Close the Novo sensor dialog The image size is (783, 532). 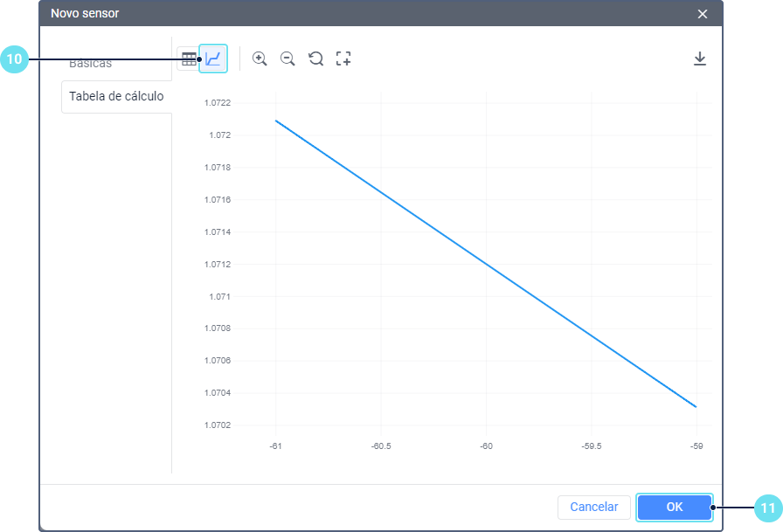coord(702,14)
